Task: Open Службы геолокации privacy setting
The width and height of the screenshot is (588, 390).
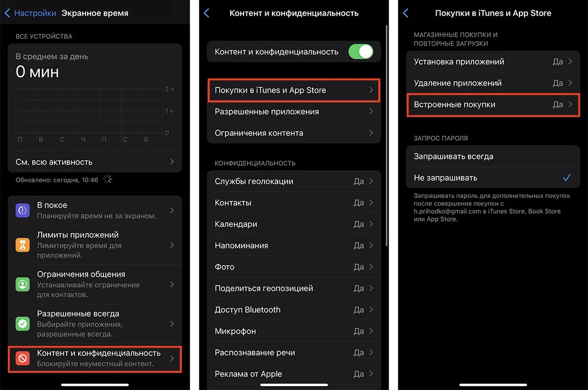Action: (294, 181)
